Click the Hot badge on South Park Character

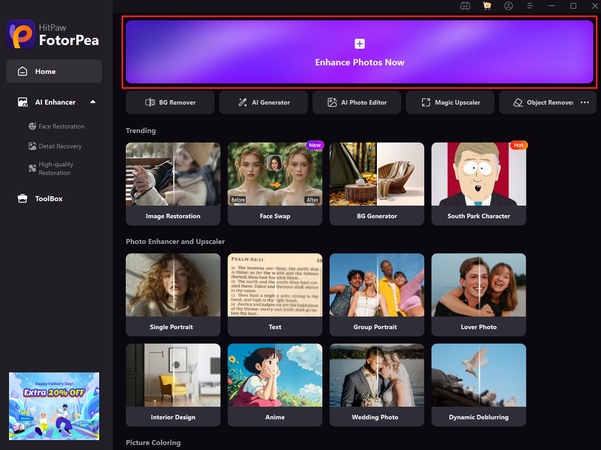coord(519,145)
